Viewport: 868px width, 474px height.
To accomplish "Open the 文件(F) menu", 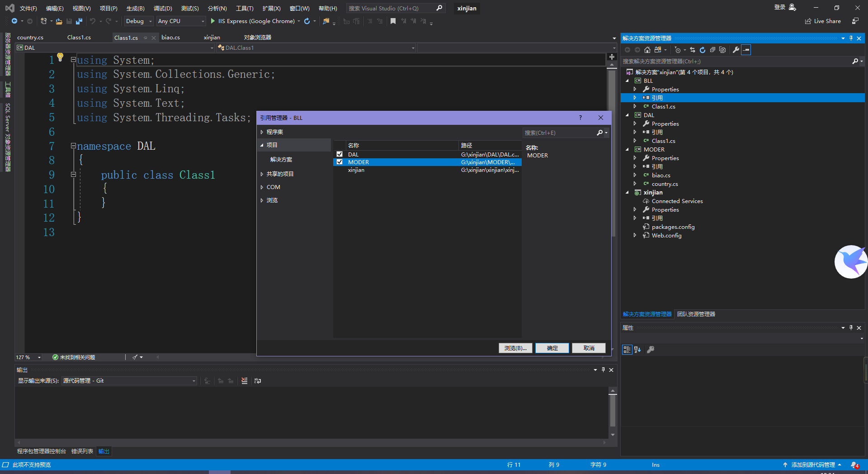I will tap(28, 9).
